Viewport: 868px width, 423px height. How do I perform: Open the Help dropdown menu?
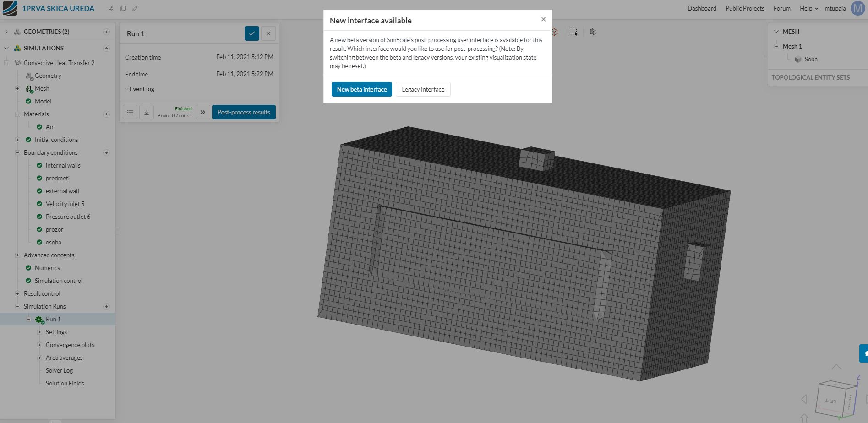click(808, 8)
